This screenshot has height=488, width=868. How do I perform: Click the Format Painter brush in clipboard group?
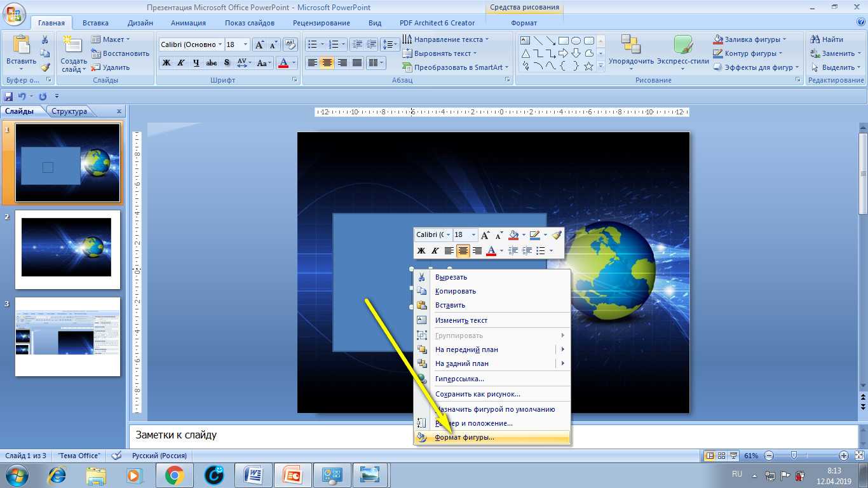[45, 67]
